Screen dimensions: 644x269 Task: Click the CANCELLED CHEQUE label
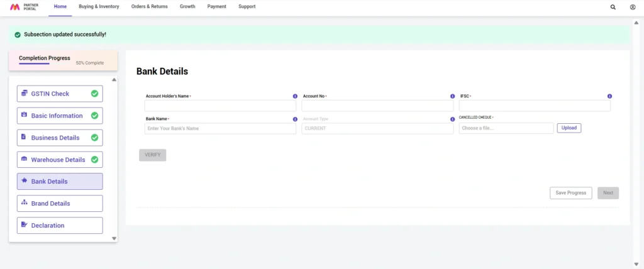(476, 118)
